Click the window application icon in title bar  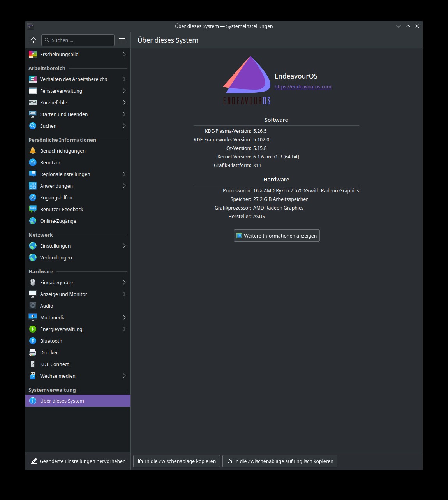(31, 26)
